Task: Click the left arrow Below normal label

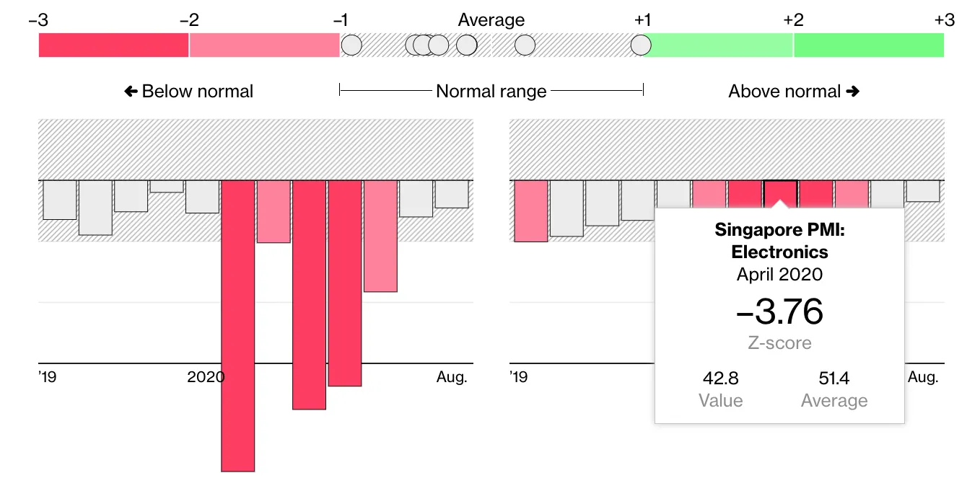Action: point(189,92)
